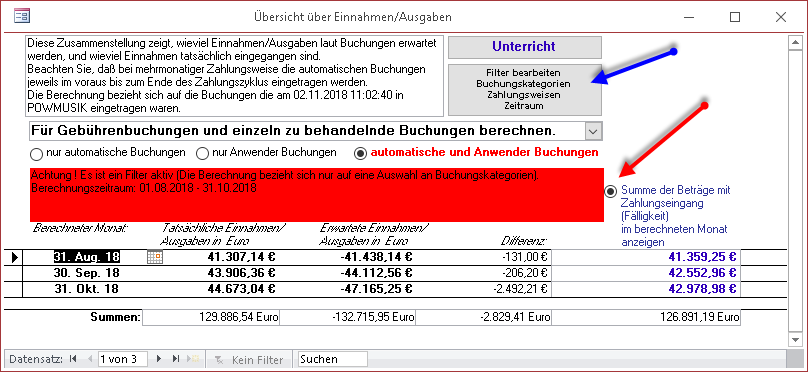Toggle Summe der Beträge mit Zahlungseingang option
Viewport: 808px width, 372px height.
pyautogui.click(x=611, y=191)
